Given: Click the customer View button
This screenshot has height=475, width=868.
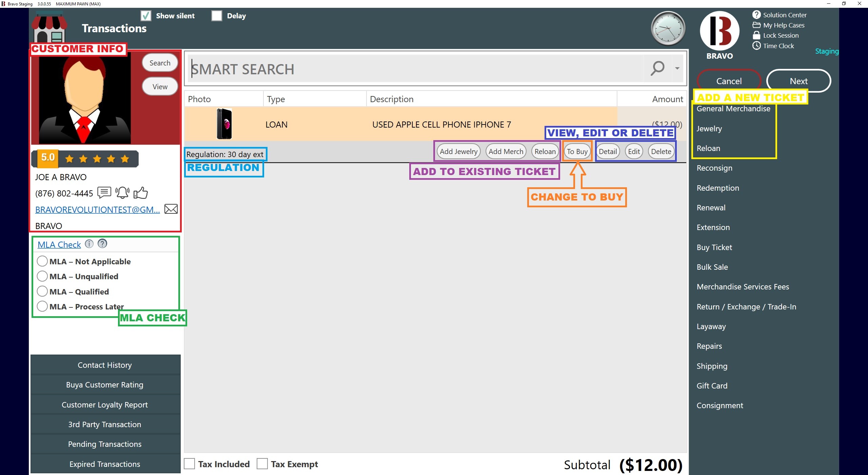Looking at the screenshot, I should coord(160,87).
